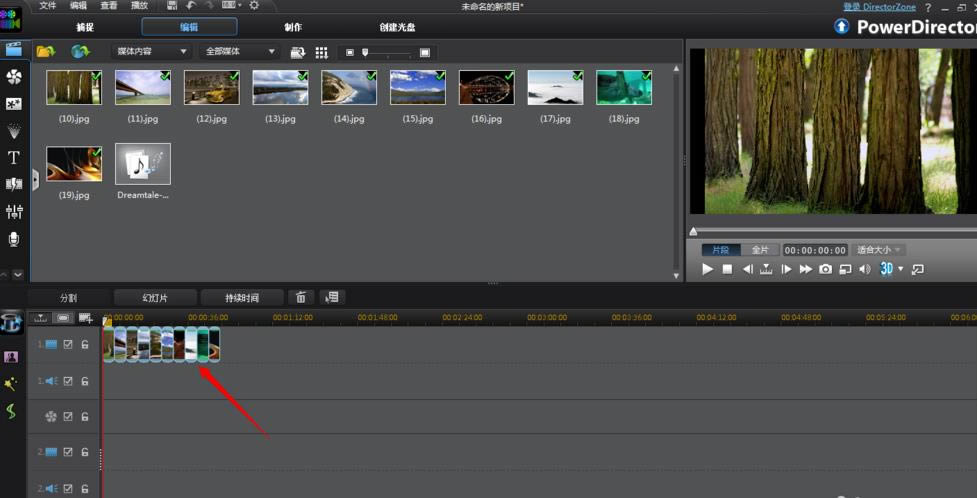Open the Transition Room icon

point(14,184)
